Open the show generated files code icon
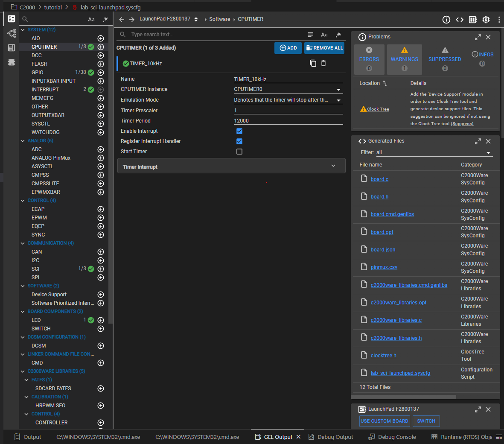Screen dimensions: 504x444 pos(460,20)
